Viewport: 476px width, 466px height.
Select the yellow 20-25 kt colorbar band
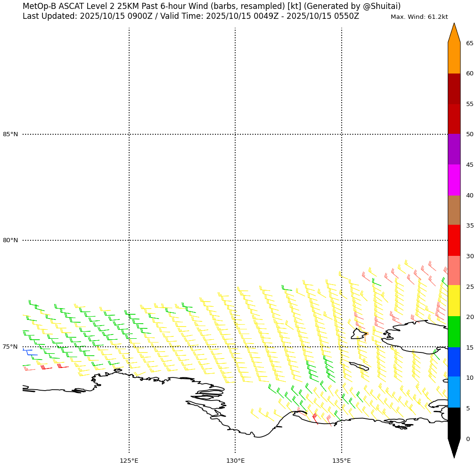(x=454, y=301)
